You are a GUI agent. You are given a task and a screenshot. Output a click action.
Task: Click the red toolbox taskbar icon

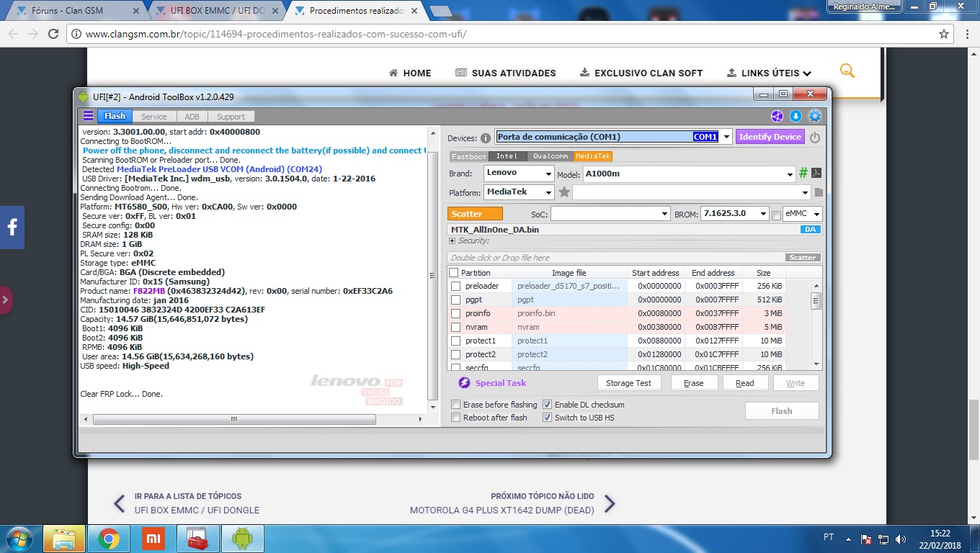coord(197,539)
